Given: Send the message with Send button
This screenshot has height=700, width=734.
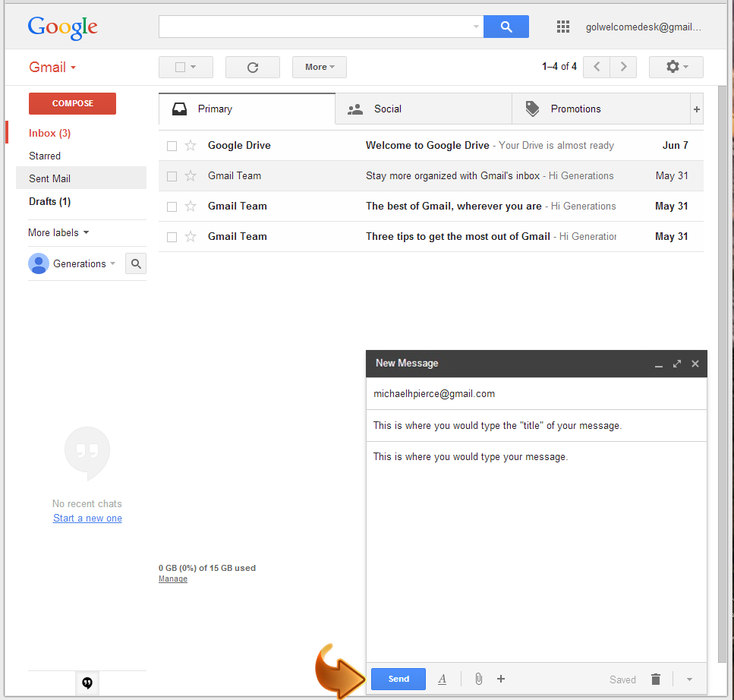Looking at the screenshot, I should click(x=399, y=679).
